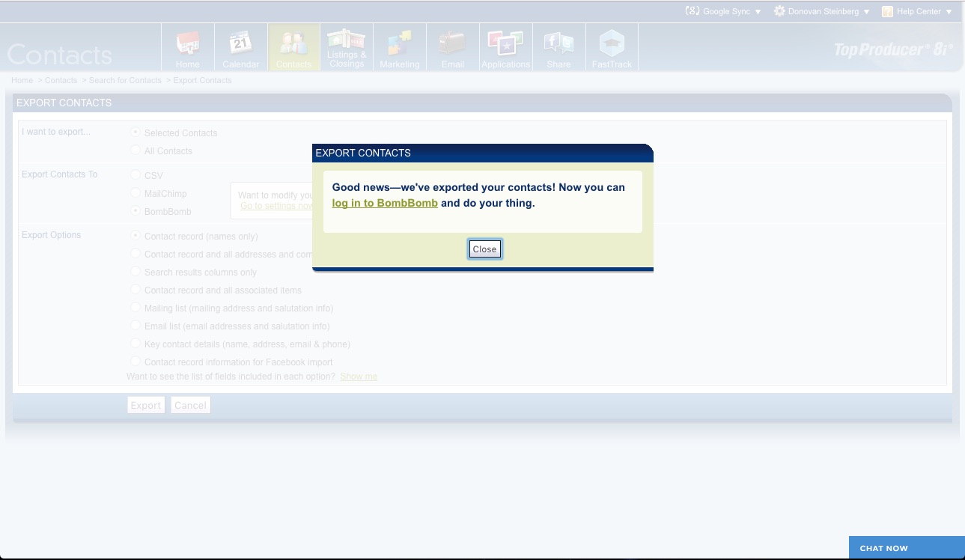Choose the Selected Contacts radio option

(x=136, y=132)
